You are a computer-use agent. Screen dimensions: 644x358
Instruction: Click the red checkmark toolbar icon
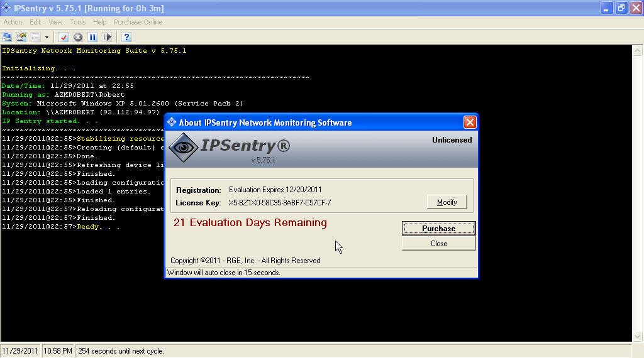click(64, 37)
